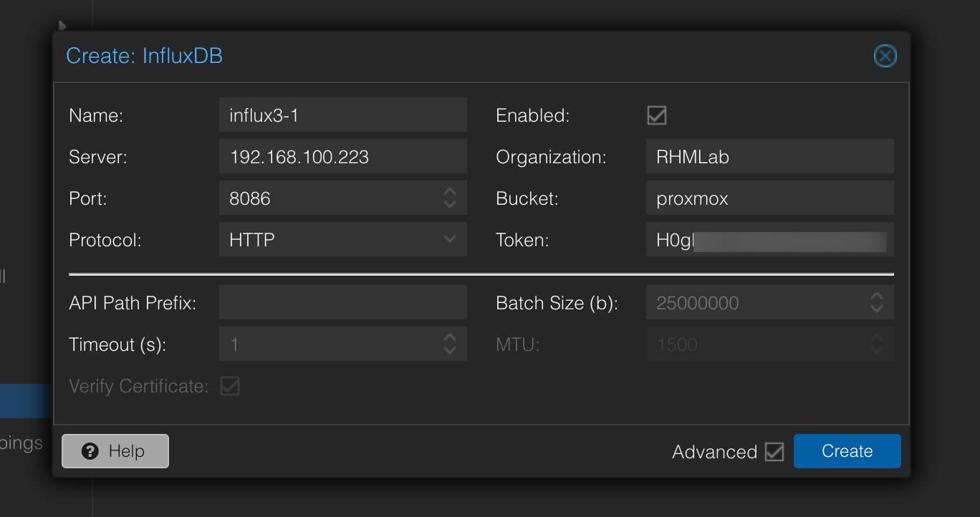The height and width of the screenshot is (517, 980).
Task: Click the Protocol: label
Action: [x=105, y=240]
